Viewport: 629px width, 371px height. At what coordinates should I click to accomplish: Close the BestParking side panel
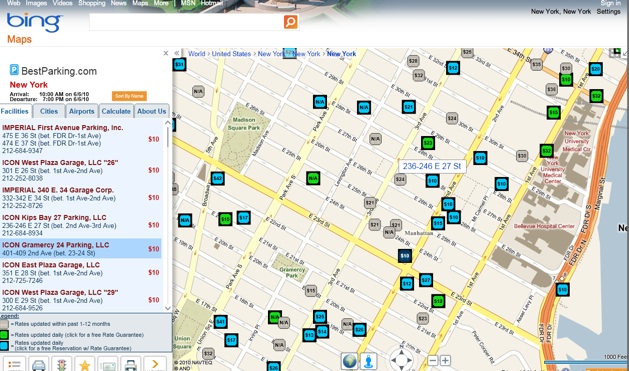click(166, 53)
